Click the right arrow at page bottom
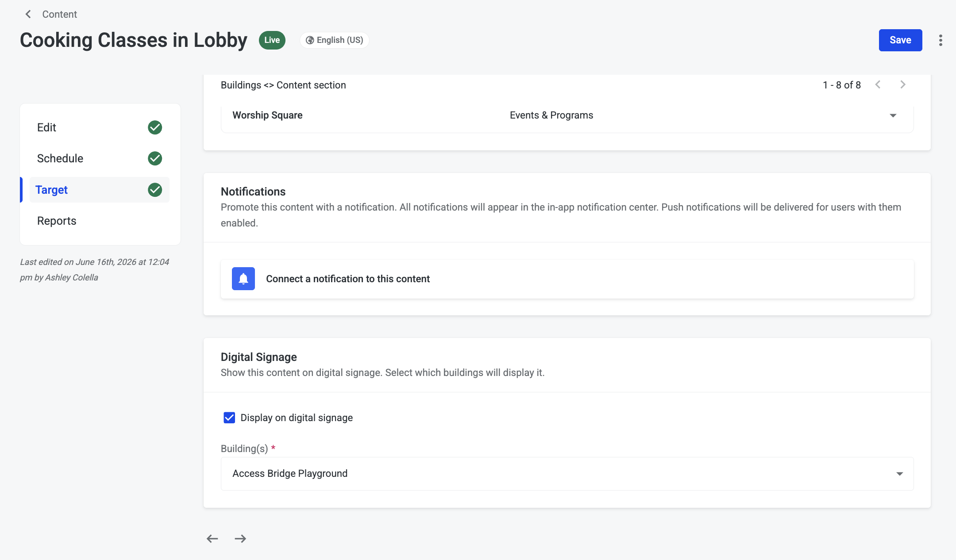 [x=240, y=538]
